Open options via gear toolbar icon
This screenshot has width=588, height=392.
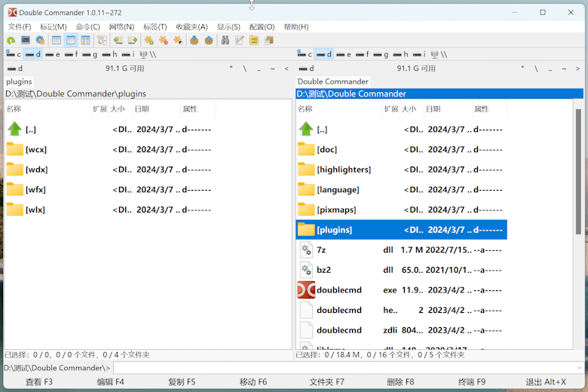click(x=40, y=40)
